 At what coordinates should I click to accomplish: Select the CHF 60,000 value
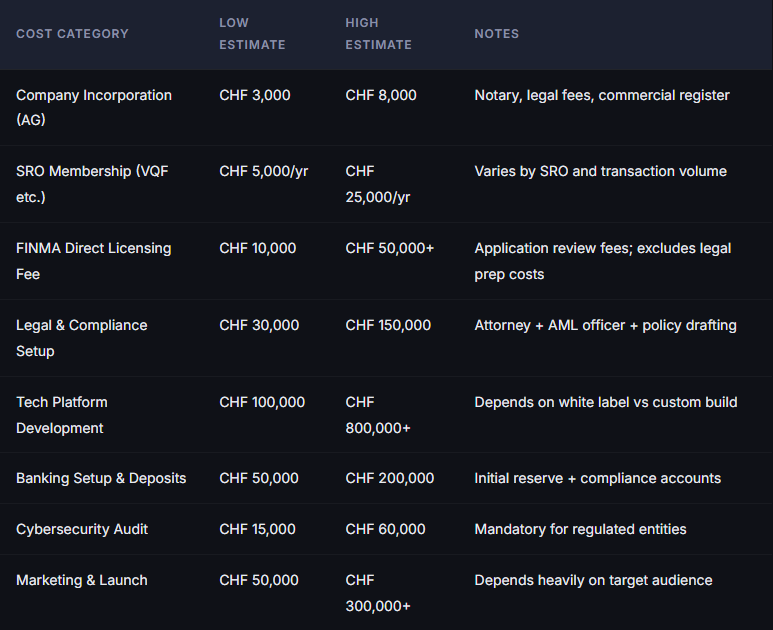pos(385,529)
